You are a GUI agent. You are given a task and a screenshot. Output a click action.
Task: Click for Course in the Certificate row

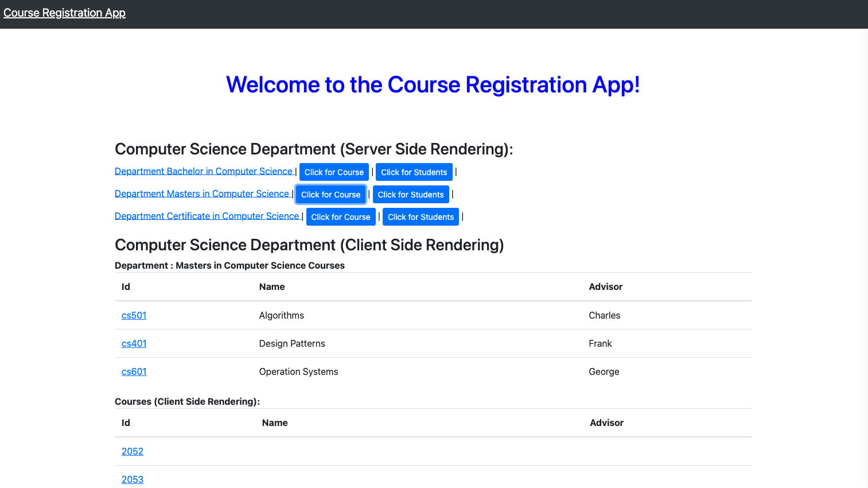click(341, 217)
